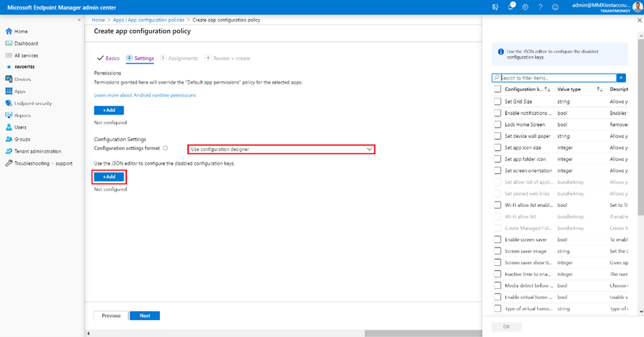Close the configuration keys side panel
Viewport: 644px width, 337px height.
click(x=639, y=20)
